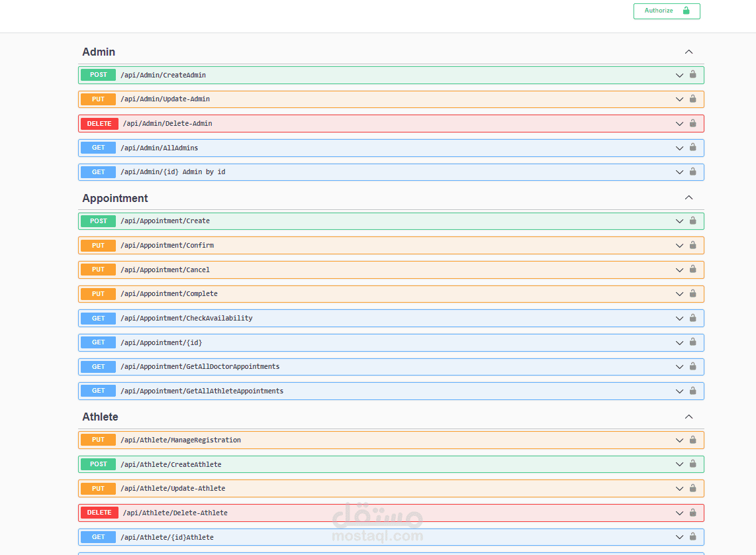Click lock icon on Delete-Athlete row

point(693,513)
